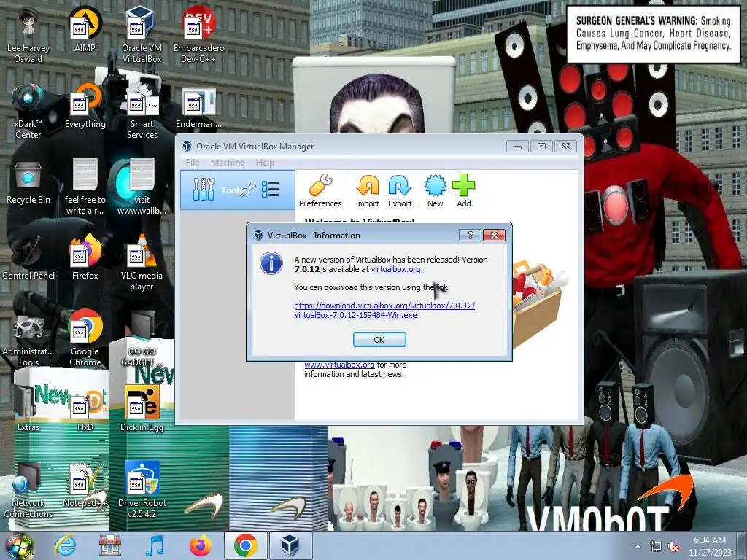Select the Enderman desktop icon
Screen dimensions: 747x560
tap(198, 108)
